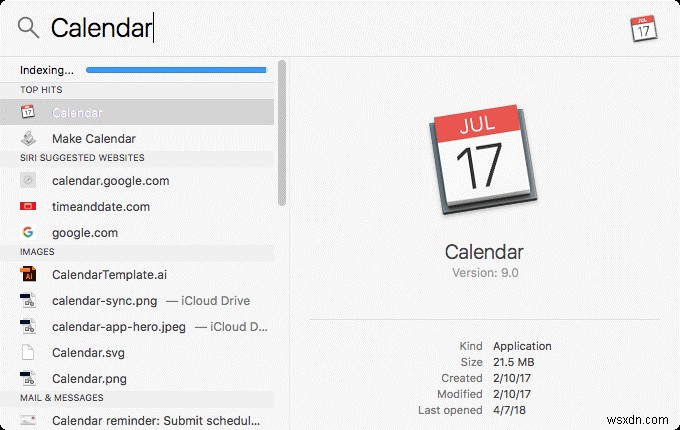Select Calendar.svg file

(137, 352)
